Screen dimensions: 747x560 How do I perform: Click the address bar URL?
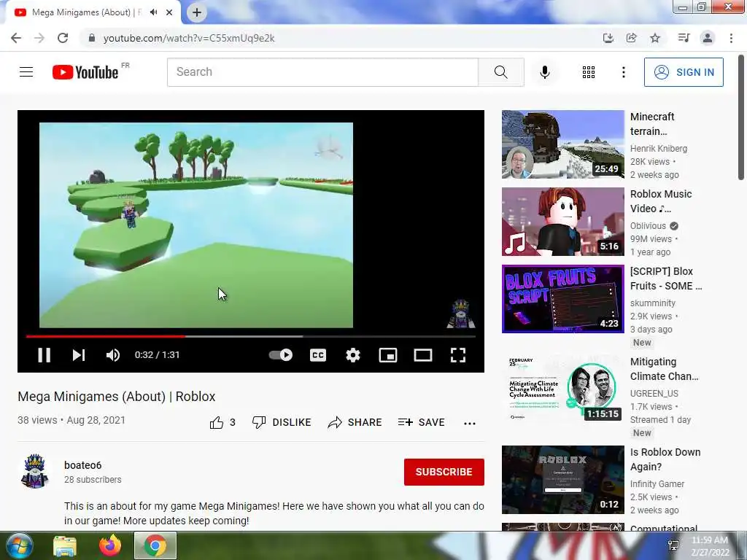189,38
